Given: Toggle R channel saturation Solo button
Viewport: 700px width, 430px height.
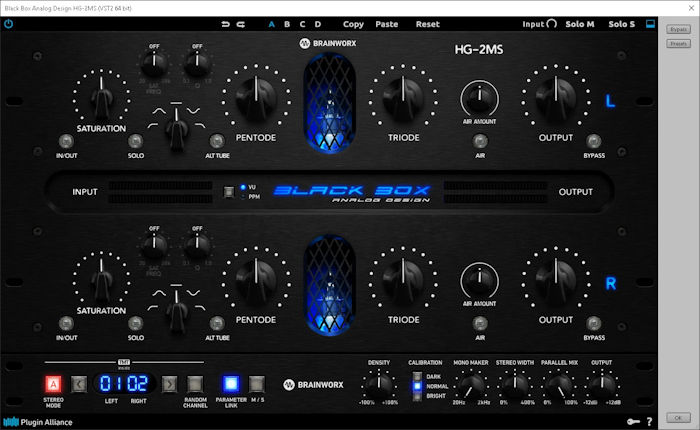Looking at the screenshot, I should pos(135,323).
